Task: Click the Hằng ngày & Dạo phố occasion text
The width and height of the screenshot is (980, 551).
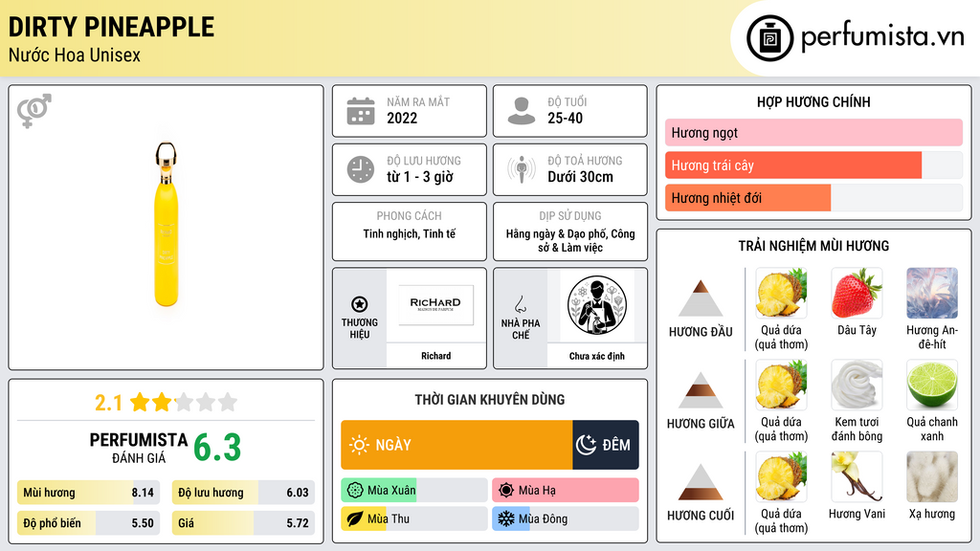Action: [x=570, y=240]
